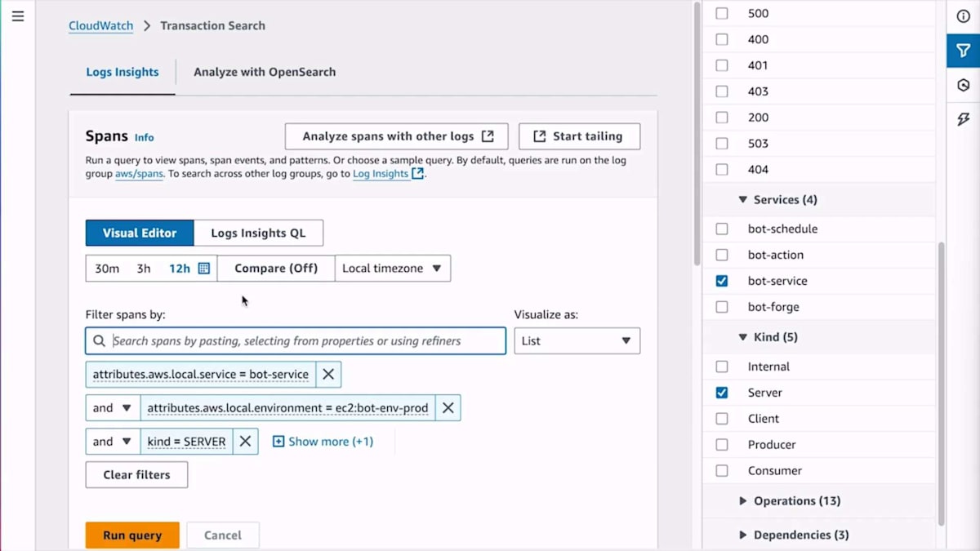Screen dimensions: 980x551
Task: Focus the Search spans input field
Action: coord(296,341)
